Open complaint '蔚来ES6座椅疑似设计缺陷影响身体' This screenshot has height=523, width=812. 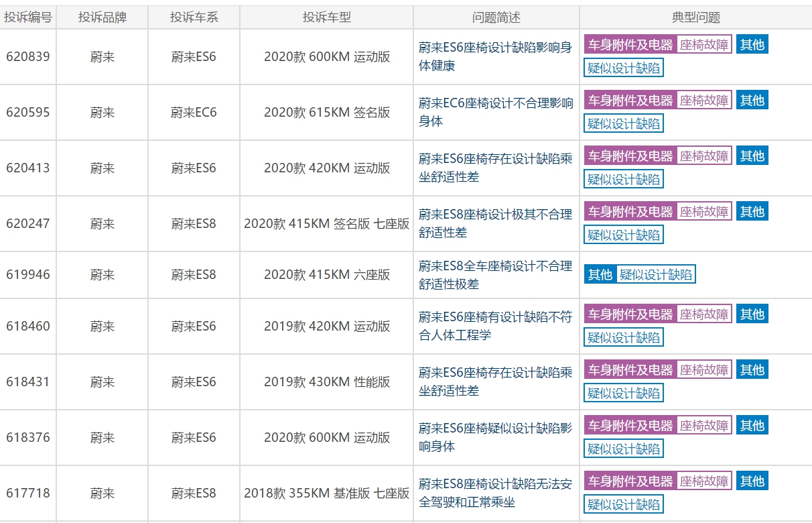pyautogui.click(x=495, y=438)
